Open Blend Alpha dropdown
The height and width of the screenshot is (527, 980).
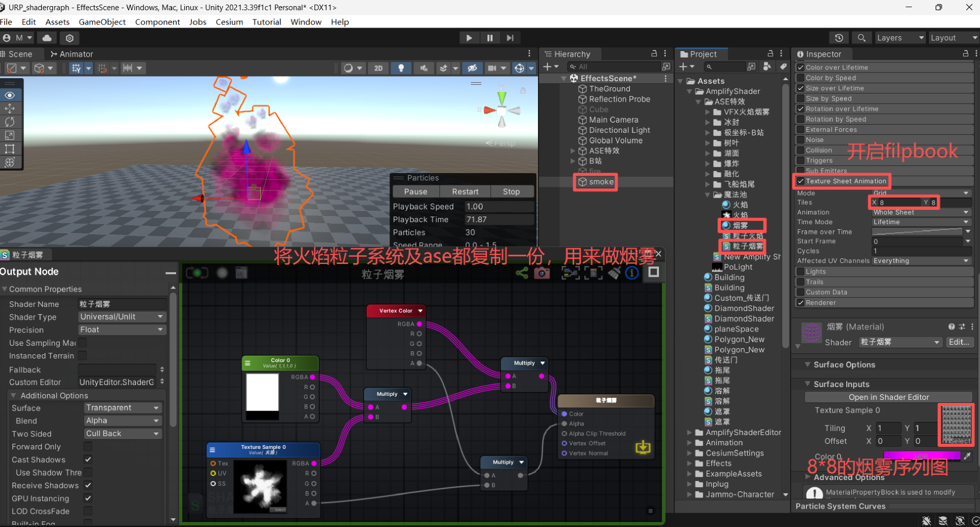click(x=123, y=421)
